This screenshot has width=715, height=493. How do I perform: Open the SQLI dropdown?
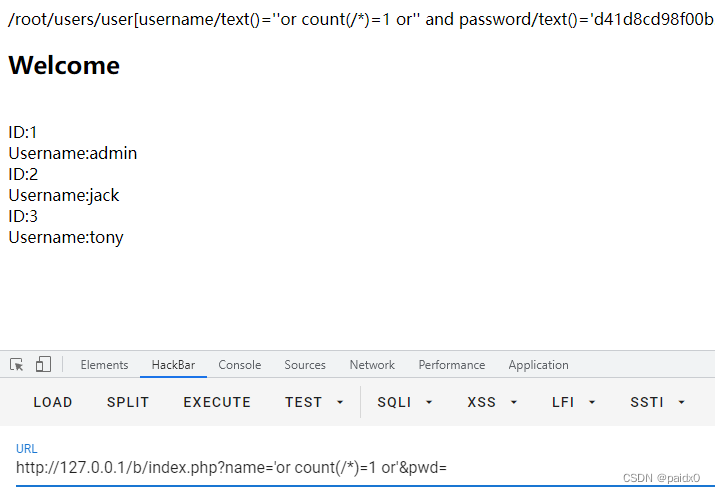coord(405,402)
